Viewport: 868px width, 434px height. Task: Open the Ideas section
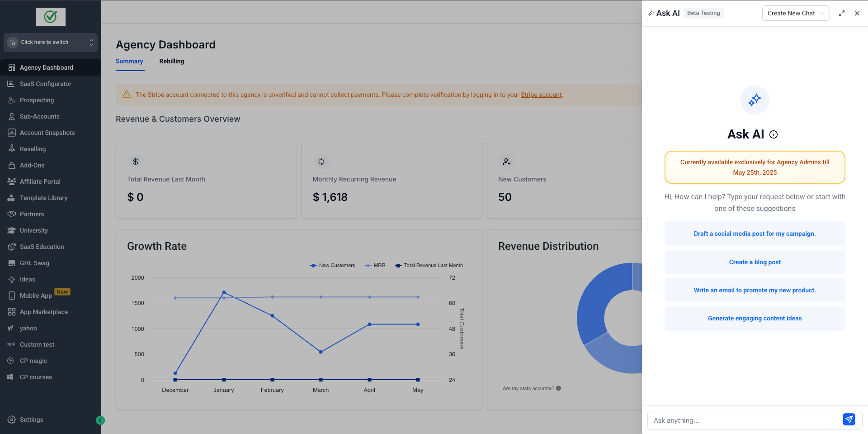pos(27,279)
